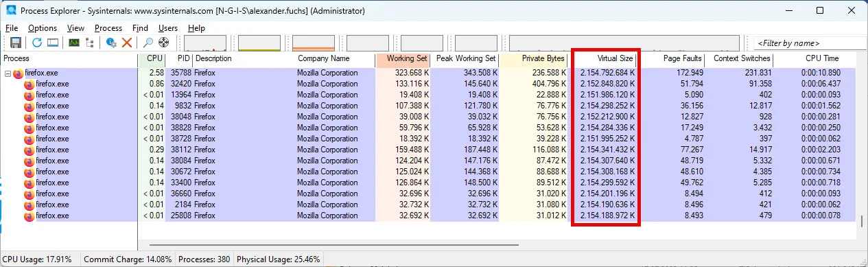
Task: Click the orange-lined physical memory mini graph
Action: (314, 43)
